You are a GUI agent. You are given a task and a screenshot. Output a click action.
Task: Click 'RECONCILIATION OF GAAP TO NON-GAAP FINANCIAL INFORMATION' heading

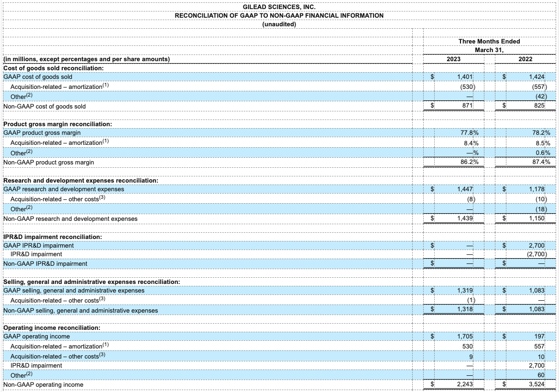tap(279, 16)
